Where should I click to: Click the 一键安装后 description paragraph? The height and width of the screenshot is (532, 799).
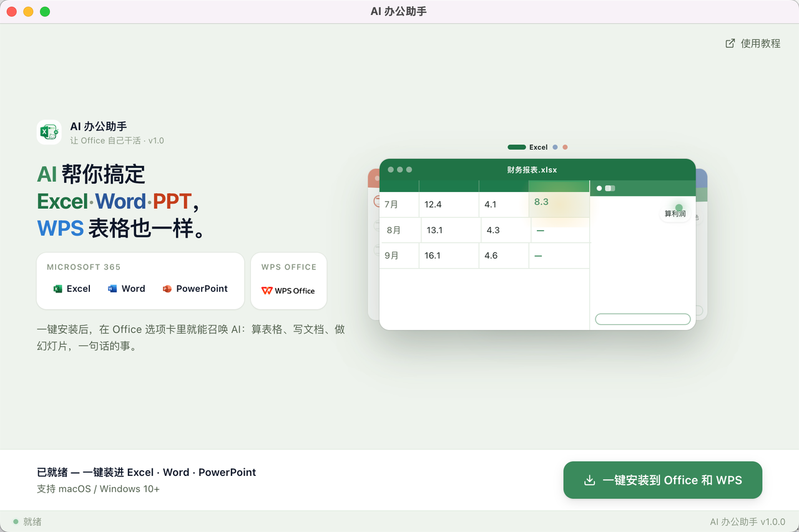(190, 337)
